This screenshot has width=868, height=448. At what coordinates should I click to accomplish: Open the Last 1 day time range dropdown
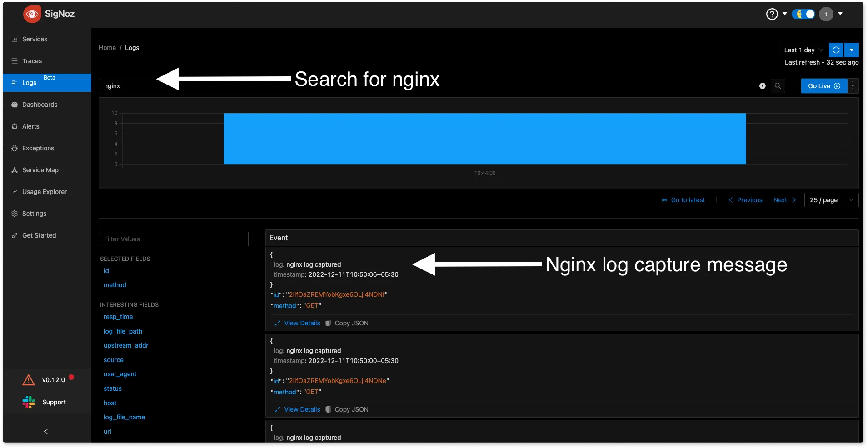point(803,50)
